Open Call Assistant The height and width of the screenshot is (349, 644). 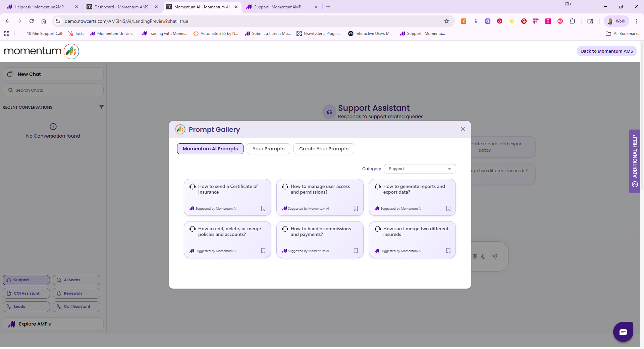pos(76,306)
